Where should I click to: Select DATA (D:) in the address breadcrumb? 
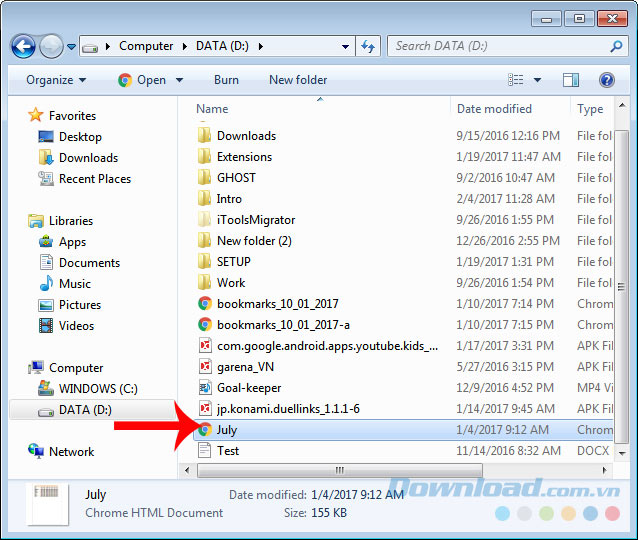[x=222, y=46]
